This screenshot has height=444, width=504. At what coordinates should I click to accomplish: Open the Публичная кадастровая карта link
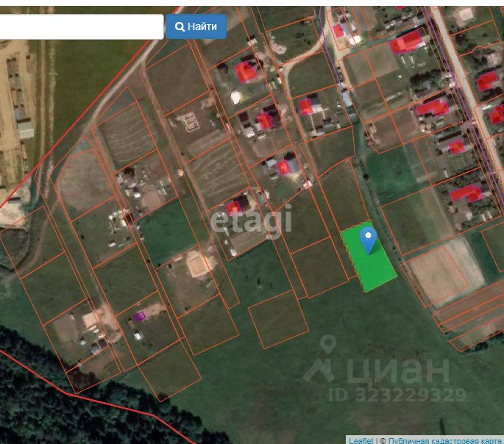(x=446, y=441)
